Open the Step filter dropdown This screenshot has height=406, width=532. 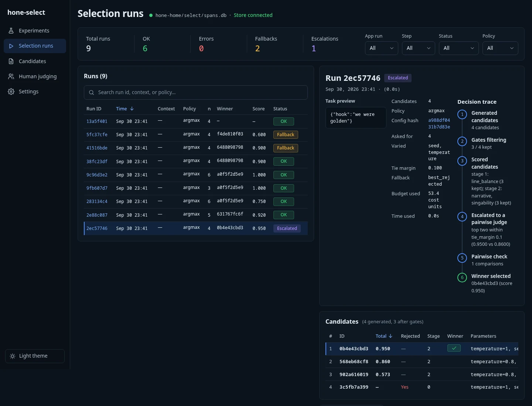pos(419,48)
